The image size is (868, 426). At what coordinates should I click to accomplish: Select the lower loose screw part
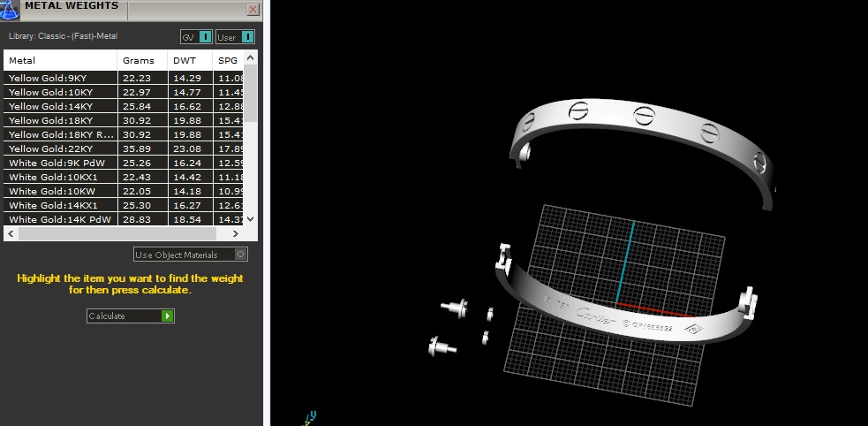point(442,346)
